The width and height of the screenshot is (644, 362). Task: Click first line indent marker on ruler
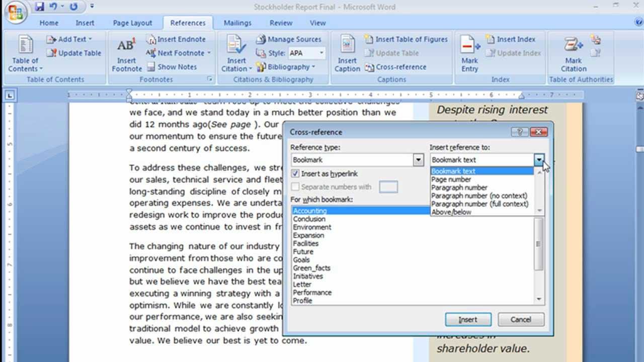pos(129,92)
